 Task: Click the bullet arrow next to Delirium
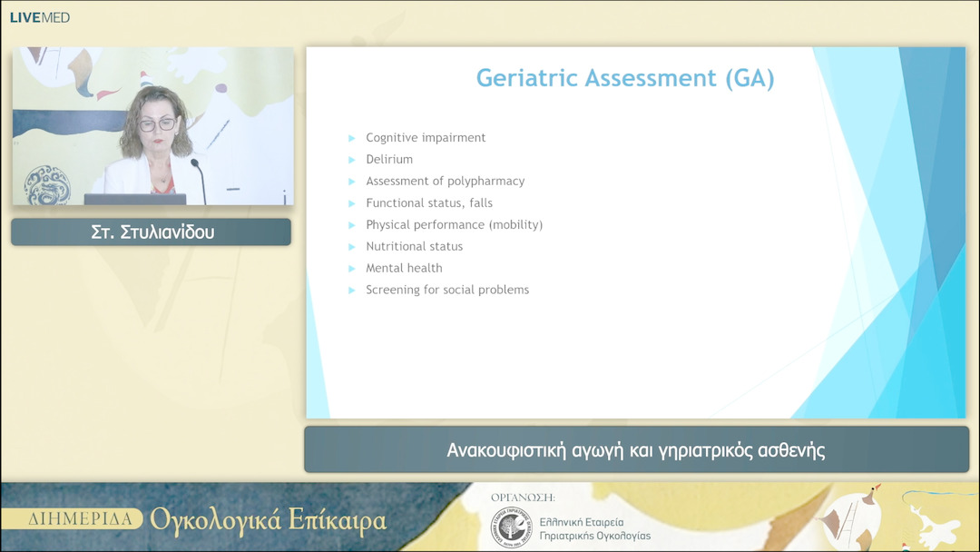pyautogui.click(x=351, y=160)
